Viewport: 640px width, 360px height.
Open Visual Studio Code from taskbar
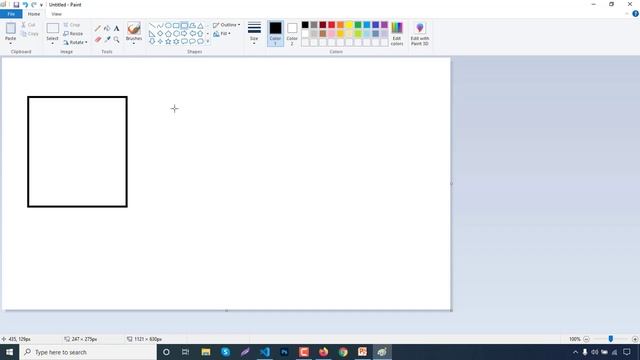point(264,352)
